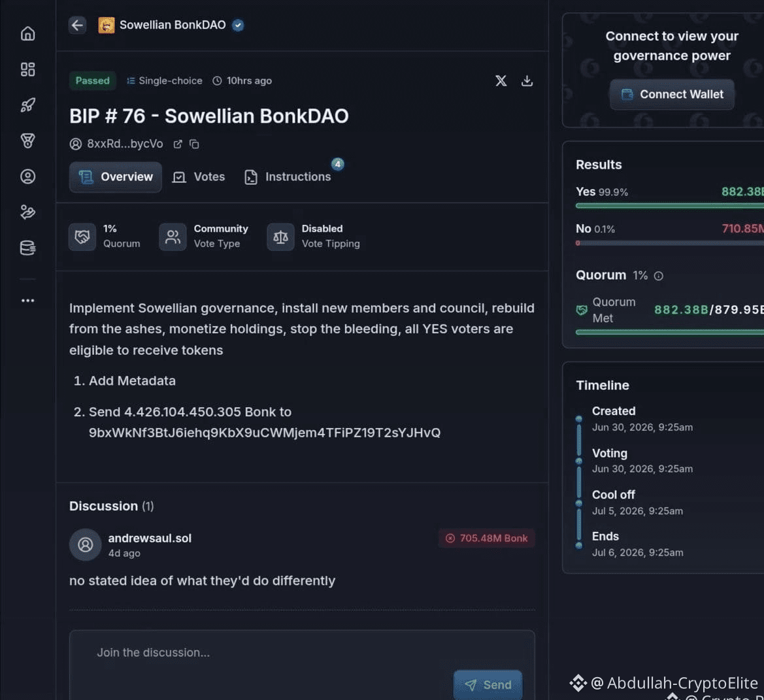Click the Vote Tipping scales icon
This screenshot has width=764, height=700.
click(280, 237)
